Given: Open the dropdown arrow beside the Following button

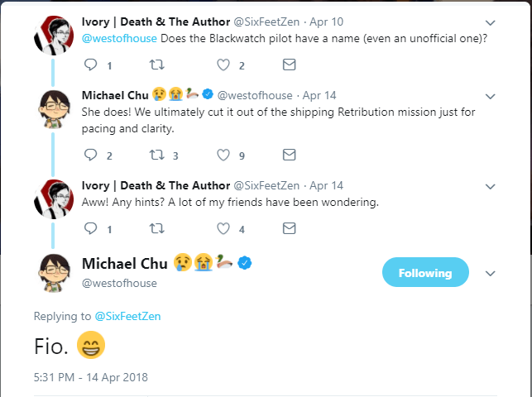Looking at the screenshot, I should coord(491,273).
